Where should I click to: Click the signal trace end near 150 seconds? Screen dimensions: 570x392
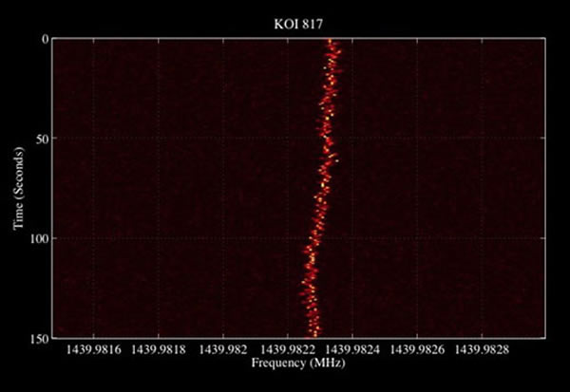(x=311, y=332)
